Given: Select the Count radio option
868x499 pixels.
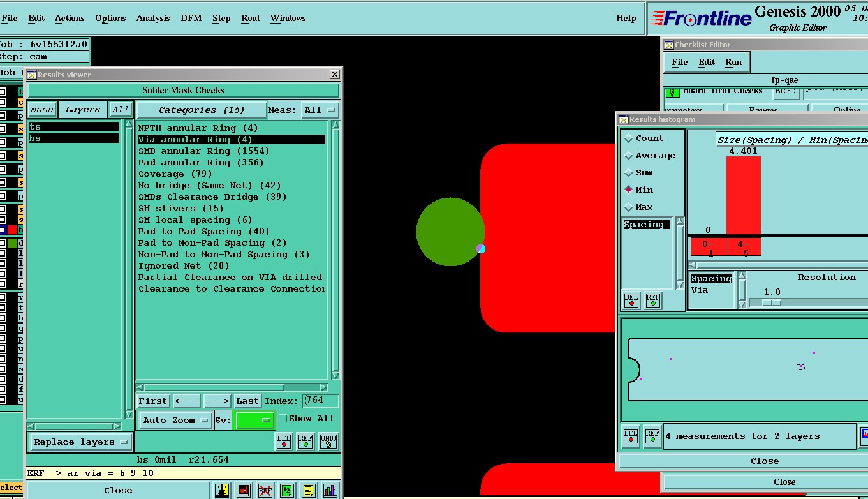Looking at the screenshot, I should [644, 138].
